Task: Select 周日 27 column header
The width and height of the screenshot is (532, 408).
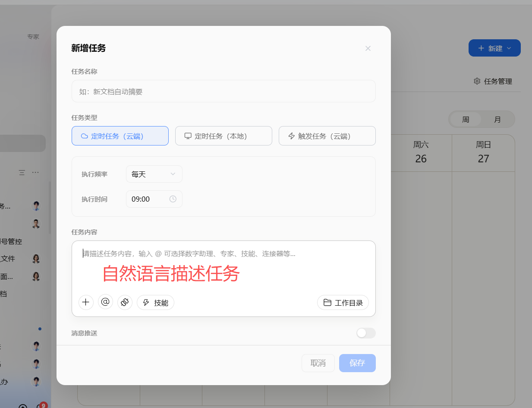Action: [x=483, y=153]
